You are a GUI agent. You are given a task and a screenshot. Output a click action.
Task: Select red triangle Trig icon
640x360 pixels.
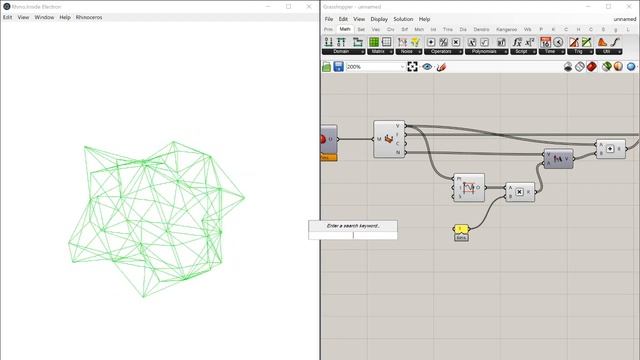[x=574, y=42]
